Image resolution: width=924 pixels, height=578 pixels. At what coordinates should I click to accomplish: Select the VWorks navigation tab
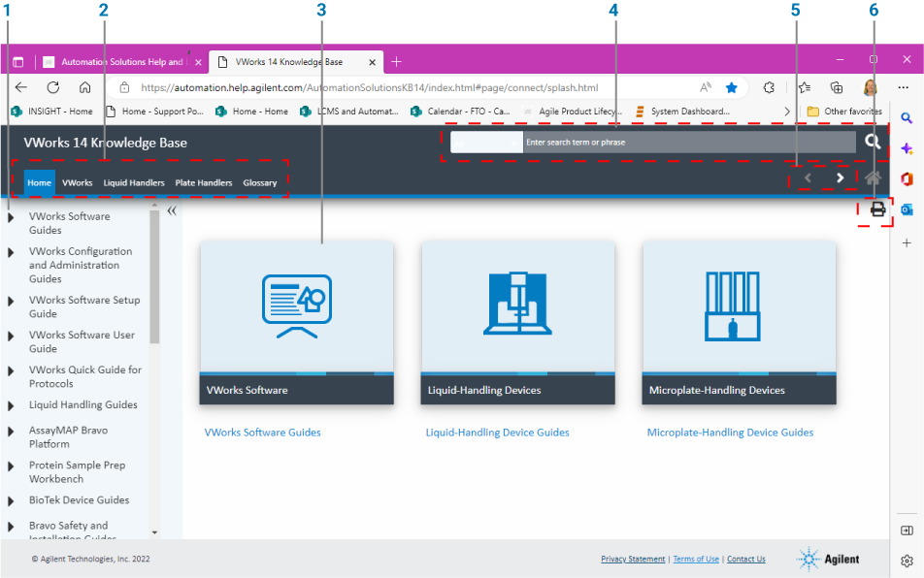pos(78,182)
